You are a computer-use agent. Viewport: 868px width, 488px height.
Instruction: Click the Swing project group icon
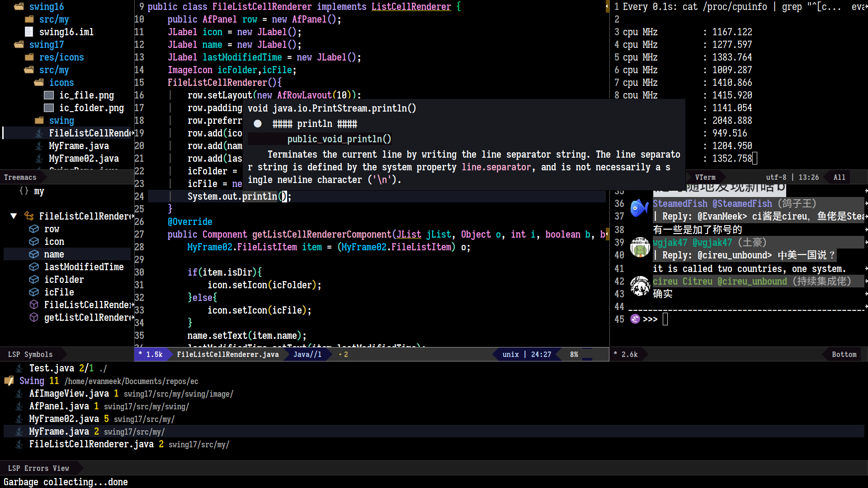click(x=9, y=381)
